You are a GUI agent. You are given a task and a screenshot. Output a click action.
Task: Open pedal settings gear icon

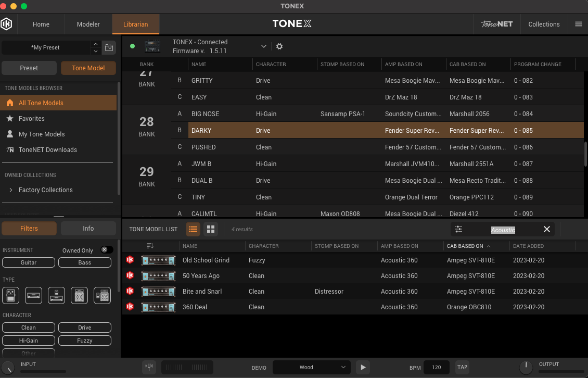pyautogui.click(x=279, y=46)
